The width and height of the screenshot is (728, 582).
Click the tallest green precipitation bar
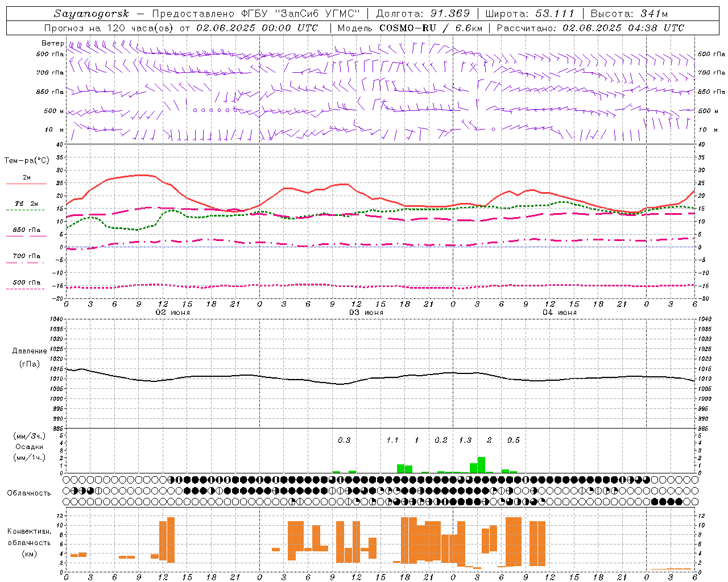coord(481,465)
